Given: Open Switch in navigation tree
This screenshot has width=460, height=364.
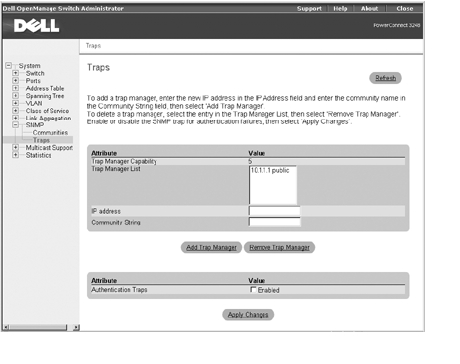Looking at the screenshot, I should (35, 73).
